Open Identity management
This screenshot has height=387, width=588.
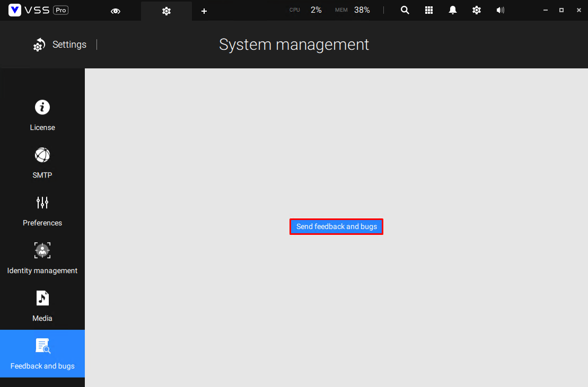coord(42,259)
